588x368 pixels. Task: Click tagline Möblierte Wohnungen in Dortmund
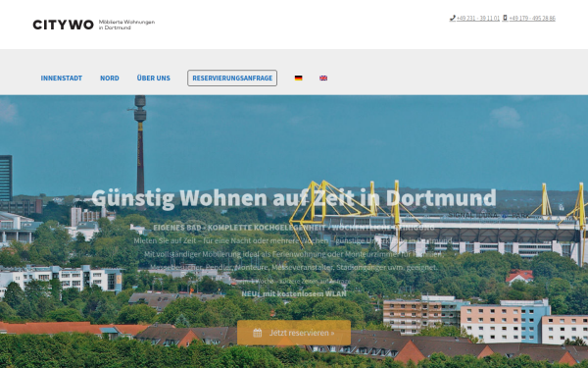coord(126,25)
